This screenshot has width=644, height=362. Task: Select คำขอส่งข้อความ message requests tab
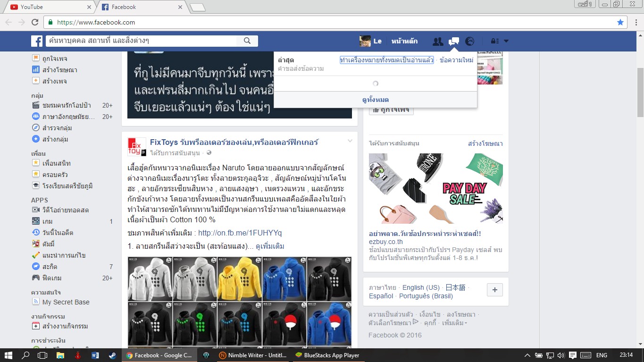tap(301, 69)
